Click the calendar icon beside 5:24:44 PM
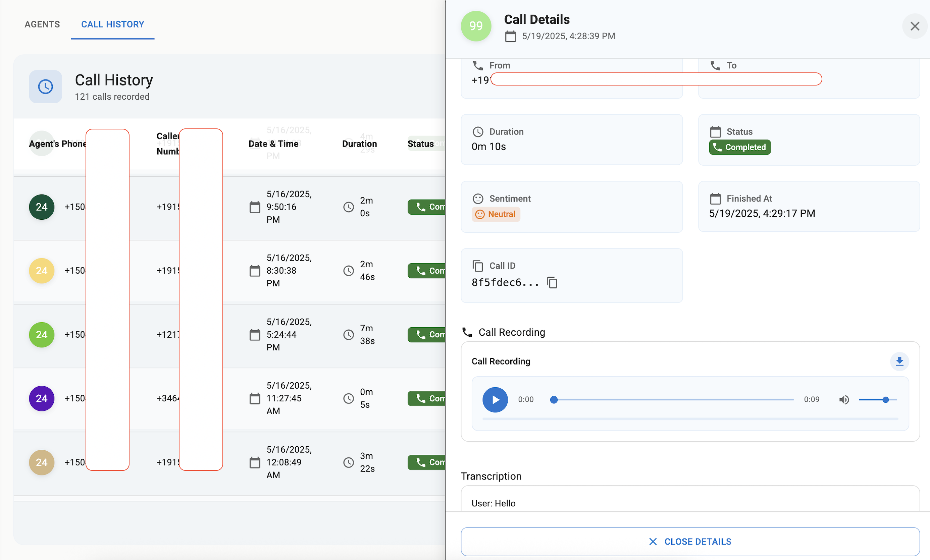 [x=255, y=335]
